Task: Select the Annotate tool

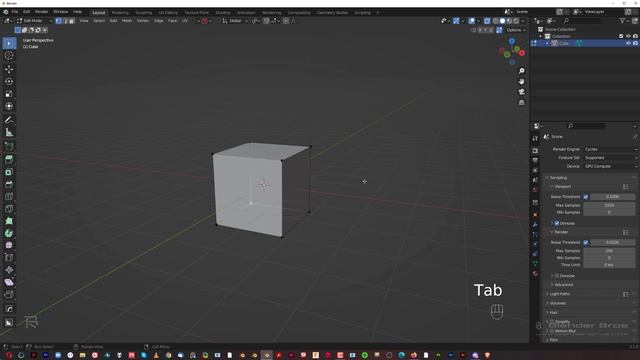Action: pos(9,120)
